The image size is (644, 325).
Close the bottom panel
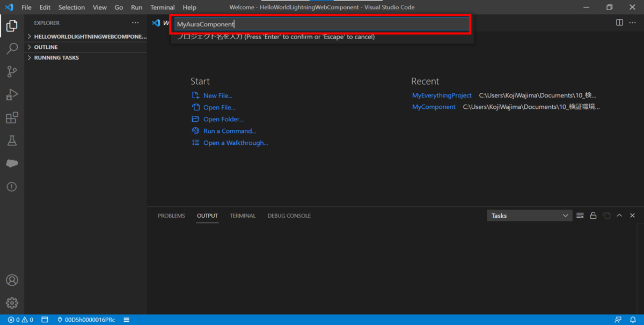[x=632, y=216]
